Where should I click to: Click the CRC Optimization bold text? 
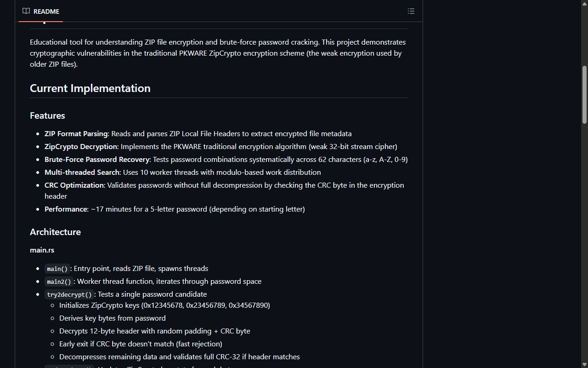[x=74, y=185]
